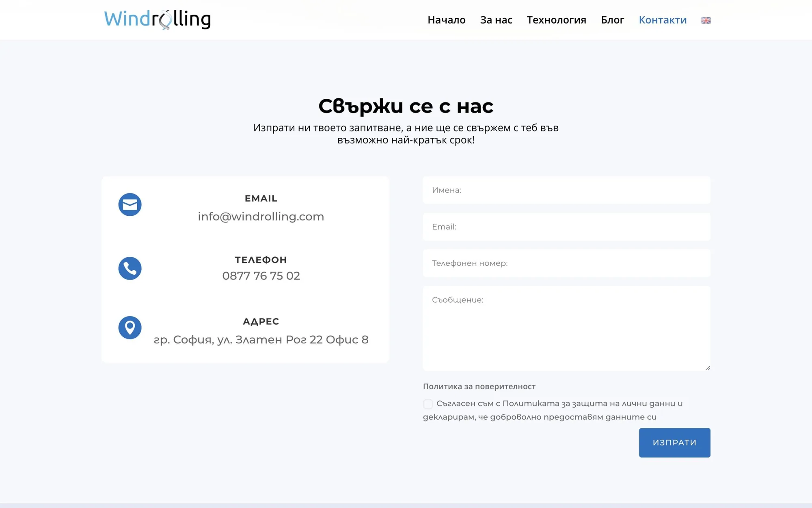This screenshot has height=508, width=812.
Task: Go to the За нас page
Action: pyautogui.click(x=496, y=20)
